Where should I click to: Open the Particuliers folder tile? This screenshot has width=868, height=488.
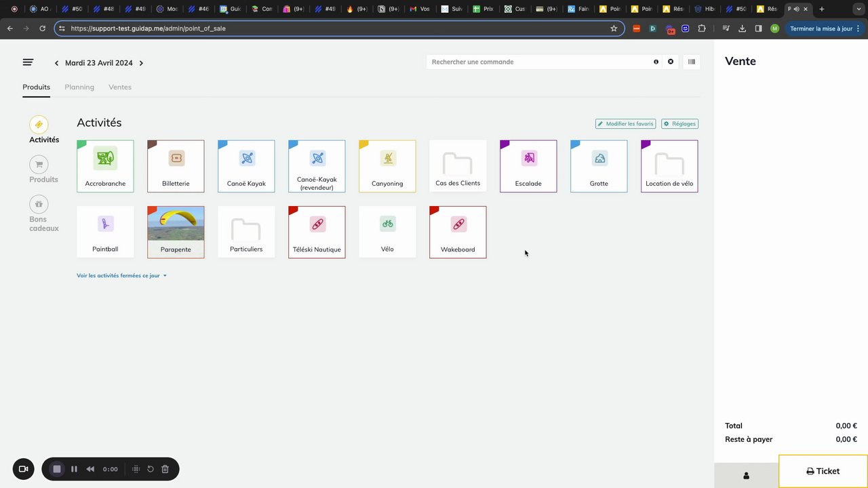pos(246,232)
